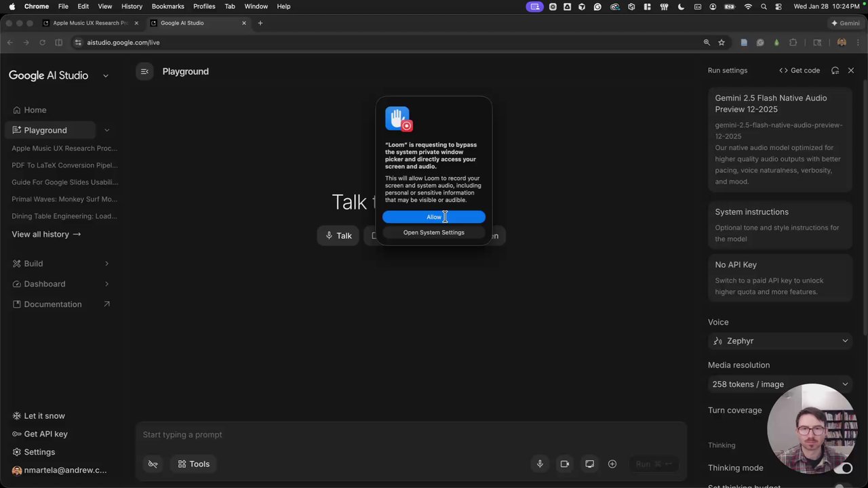Close the Run settings panel
Viewport: 868px width, 488px height.
pyautogui.click(x=851, y=70)
